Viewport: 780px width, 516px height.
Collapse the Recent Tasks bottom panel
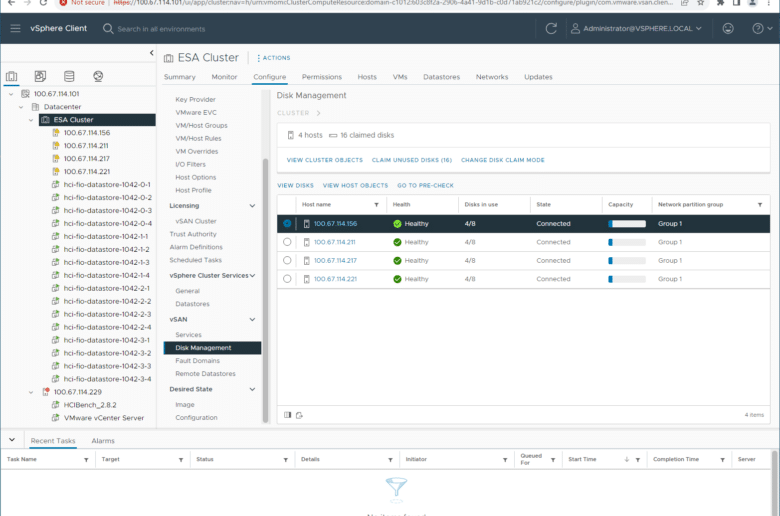click(x=12, y=440)
